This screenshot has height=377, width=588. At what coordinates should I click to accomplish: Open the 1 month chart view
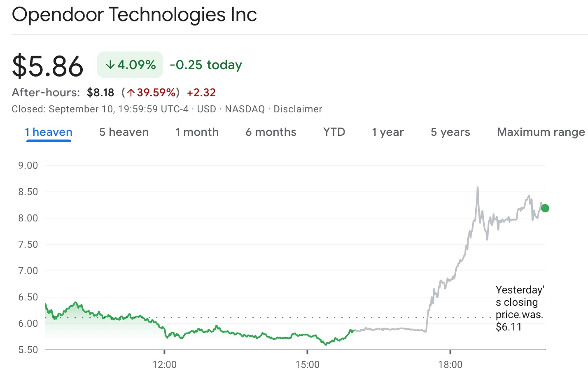tap(197, 132)
